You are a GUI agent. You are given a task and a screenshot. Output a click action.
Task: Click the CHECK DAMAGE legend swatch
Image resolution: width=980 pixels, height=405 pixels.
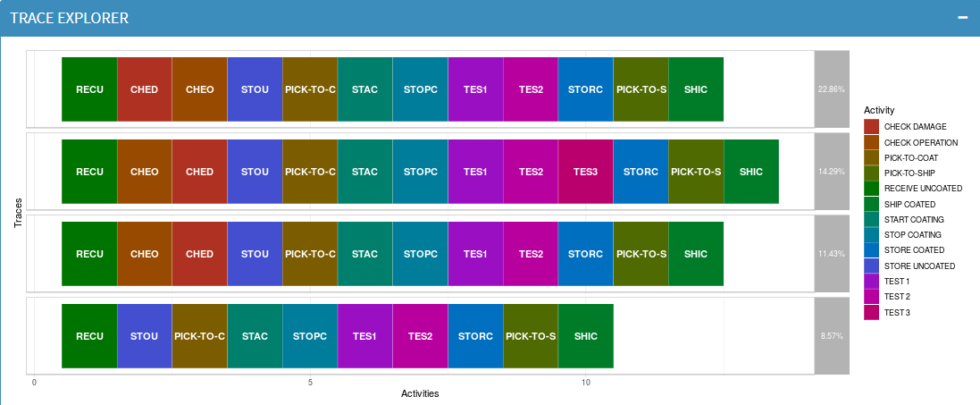pos(871,126)
